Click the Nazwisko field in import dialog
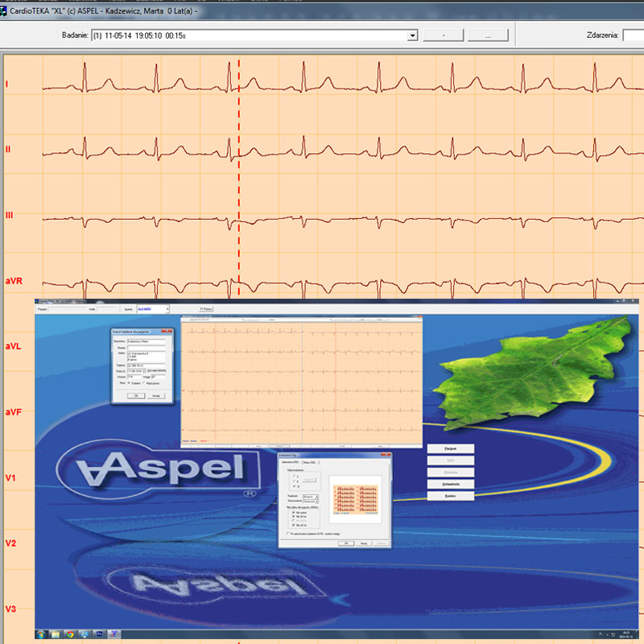Image resolution: width=644 pixels, height=644 pixels. [x=147, y=341]
